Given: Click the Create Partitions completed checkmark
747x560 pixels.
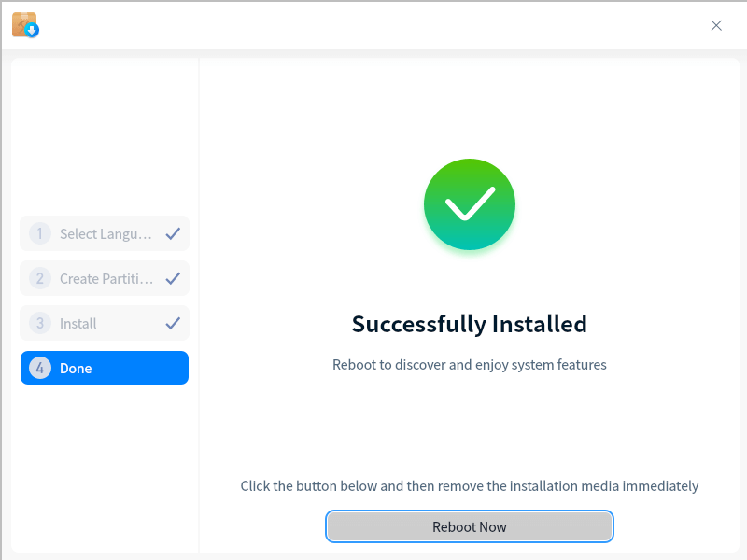Looking at the screenshot, I should click(173, 278).
